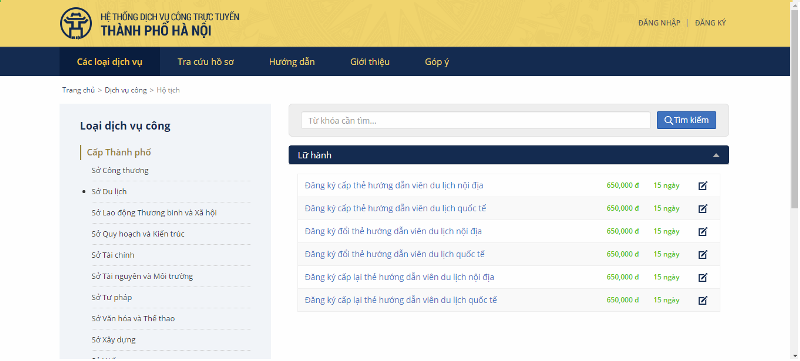Open Đăng ký cấp lại thẻ quốc tế
The width and height of the screenshot is (800, 361).
(401, 300)
